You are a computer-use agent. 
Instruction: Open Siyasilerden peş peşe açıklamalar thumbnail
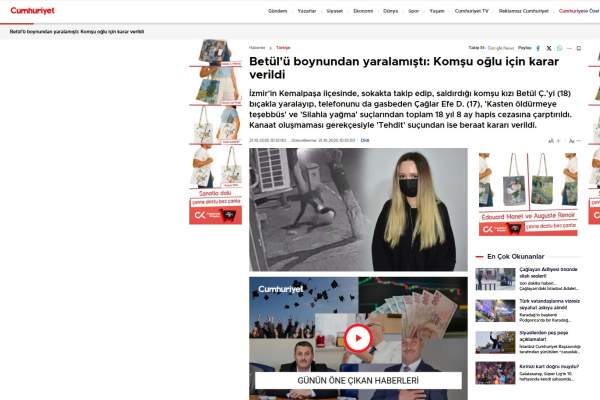tap(495, 342)
